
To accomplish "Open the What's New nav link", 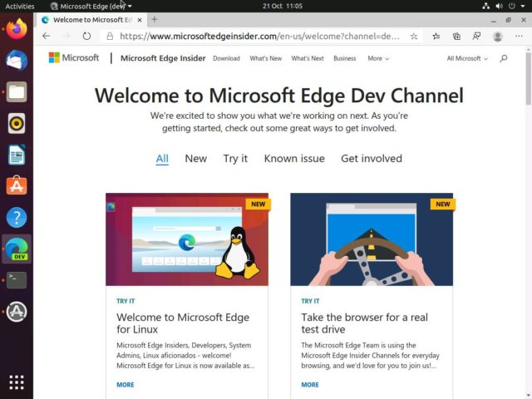I will coord(266,58).
